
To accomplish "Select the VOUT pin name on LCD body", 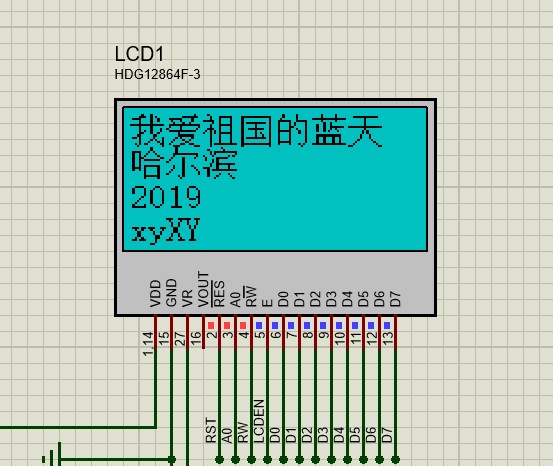I will [203, 289].
